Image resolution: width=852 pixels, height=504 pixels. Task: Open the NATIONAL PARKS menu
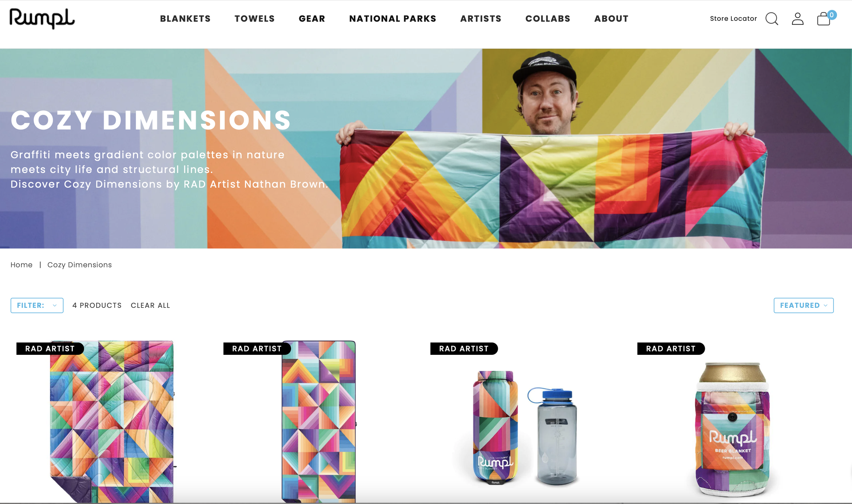(393, 19)
